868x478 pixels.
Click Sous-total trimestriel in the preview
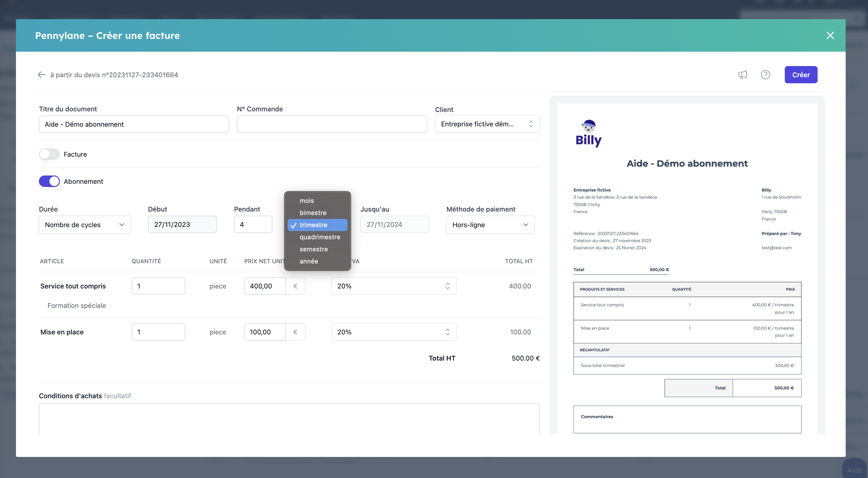tap(602, 365)
